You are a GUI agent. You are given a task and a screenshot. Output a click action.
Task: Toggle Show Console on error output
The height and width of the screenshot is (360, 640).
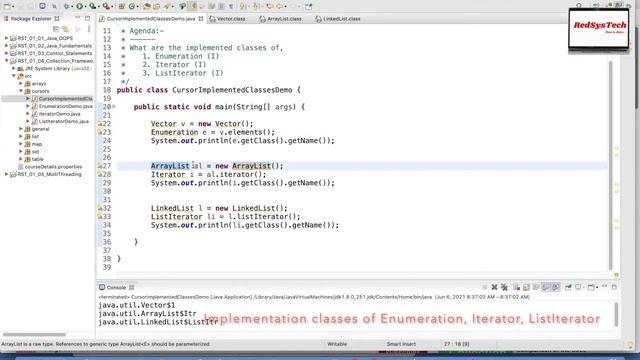556,287
